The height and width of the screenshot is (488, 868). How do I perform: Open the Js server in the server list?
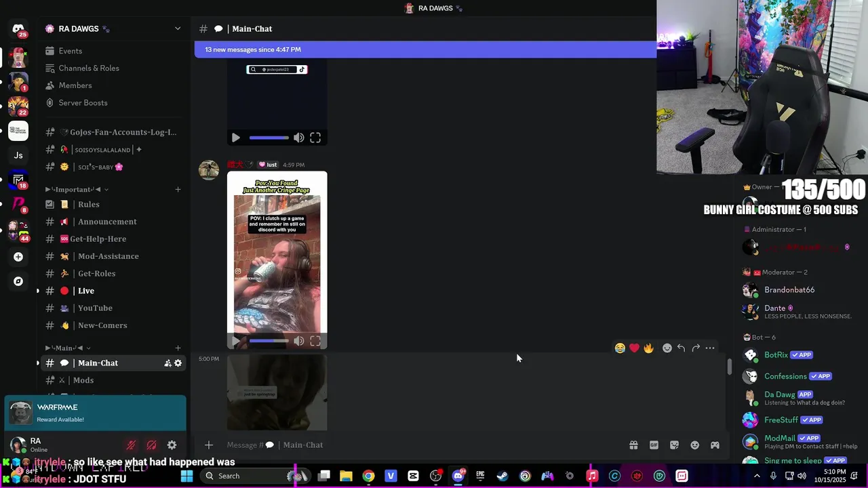[18, 155]
